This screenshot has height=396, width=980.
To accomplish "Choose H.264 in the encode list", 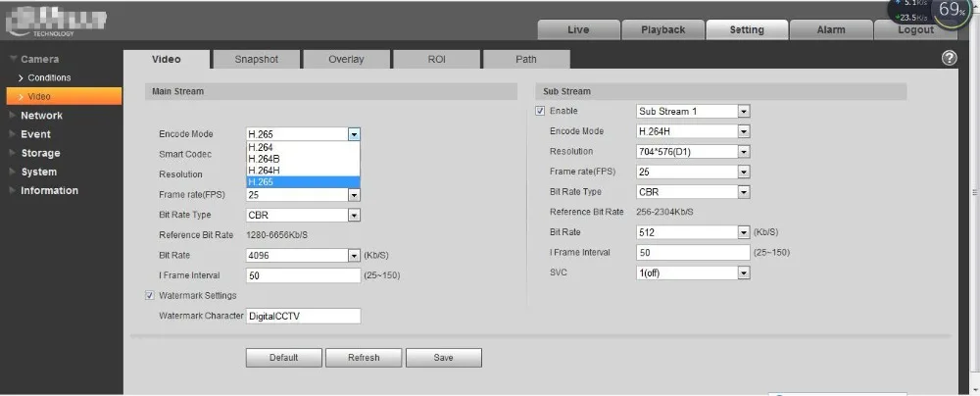I will click(x=303, y=148).
